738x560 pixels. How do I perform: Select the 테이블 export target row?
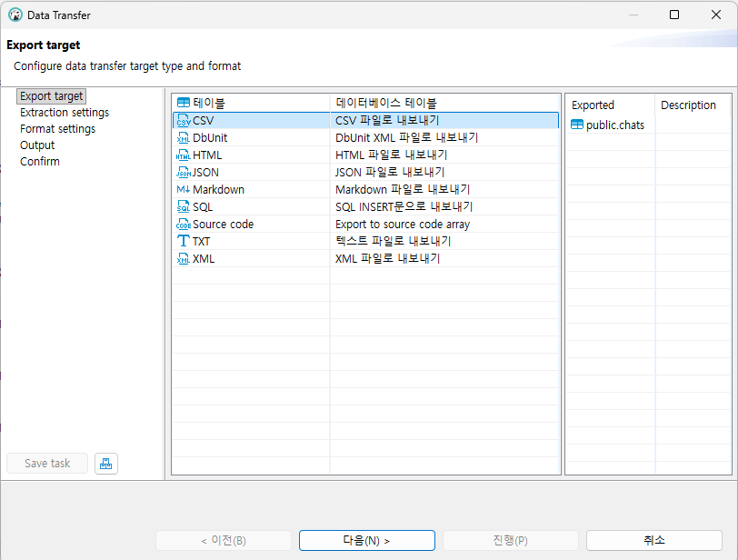pos(365,103)
